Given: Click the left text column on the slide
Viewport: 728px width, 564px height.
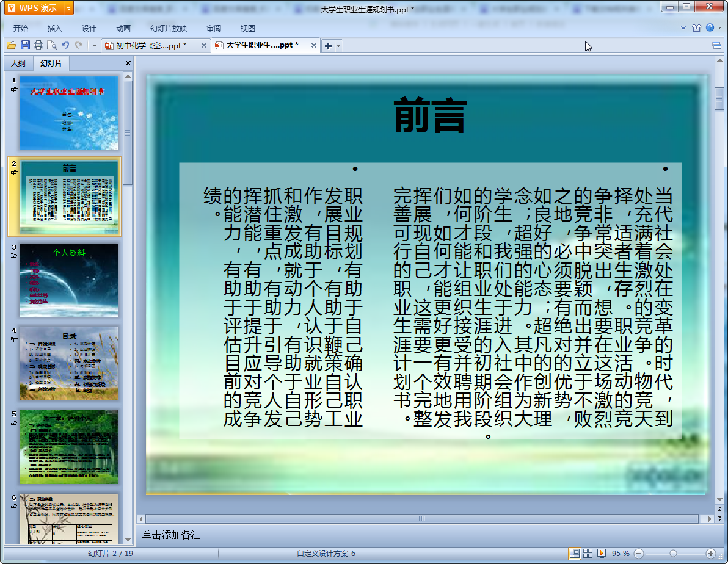Looking at the screenshot, I should (x=283, y=307).
